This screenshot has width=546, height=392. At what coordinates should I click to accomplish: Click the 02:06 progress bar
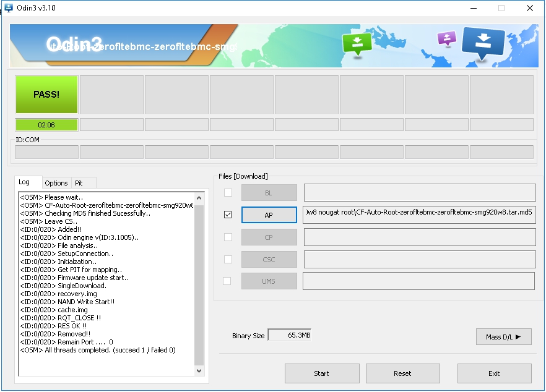[46, 124]
